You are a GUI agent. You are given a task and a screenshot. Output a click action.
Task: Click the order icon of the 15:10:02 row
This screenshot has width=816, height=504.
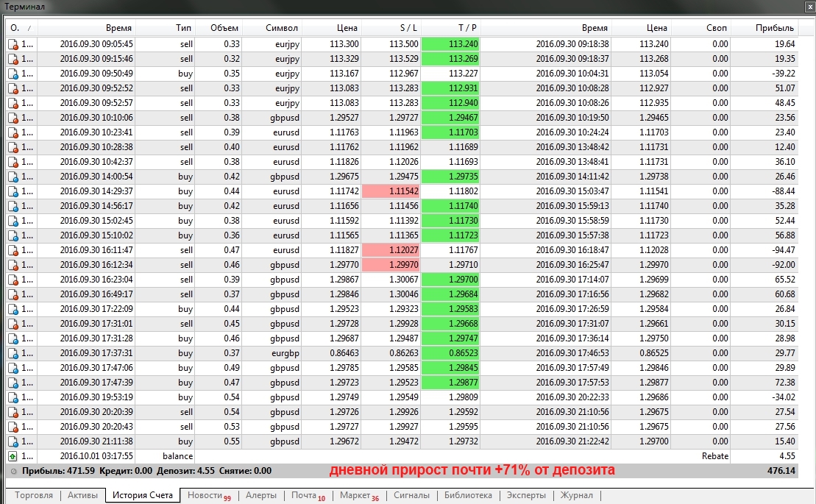(13, 235)
